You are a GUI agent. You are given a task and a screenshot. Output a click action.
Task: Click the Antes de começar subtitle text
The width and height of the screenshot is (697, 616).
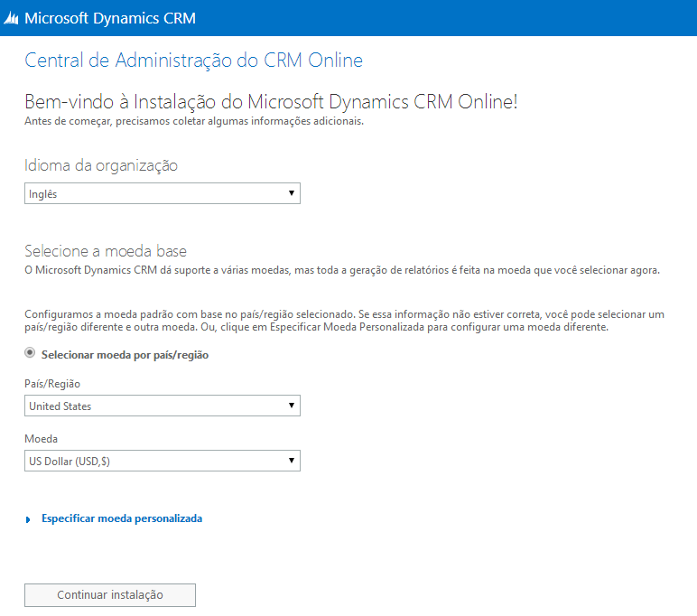[194, 122]
